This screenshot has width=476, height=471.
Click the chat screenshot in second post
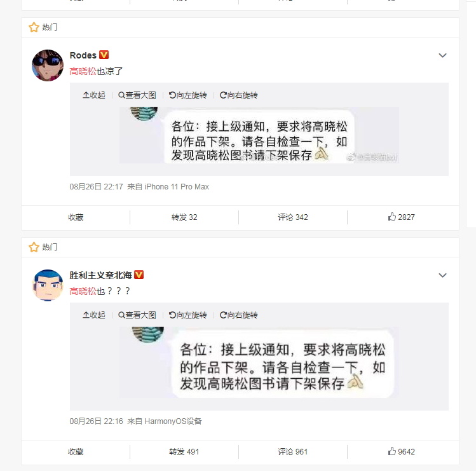[x=259, y=362]
